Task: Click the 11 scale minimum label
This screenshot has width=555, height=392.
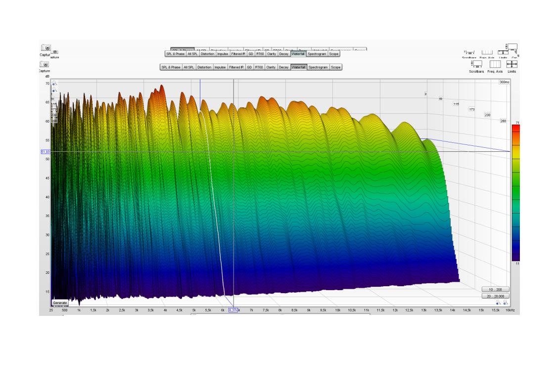Action: [x=517, y=263]
